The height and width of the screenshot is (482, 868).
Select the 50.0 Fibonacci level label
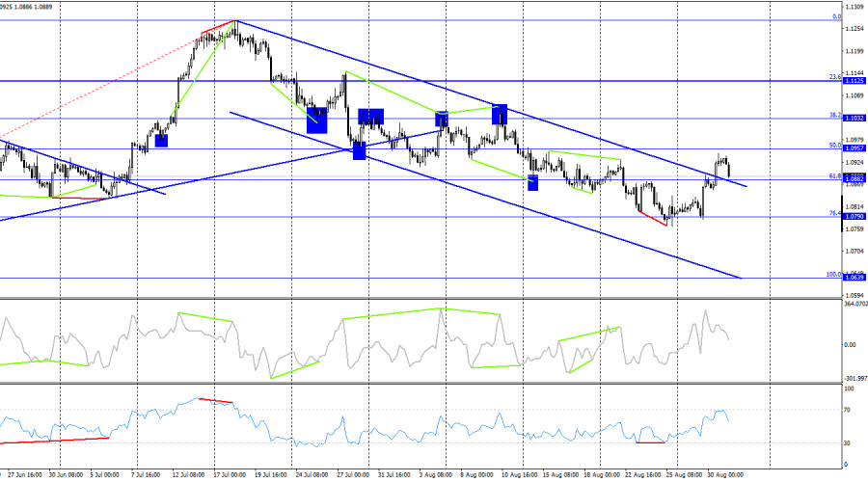click(835, 145)
